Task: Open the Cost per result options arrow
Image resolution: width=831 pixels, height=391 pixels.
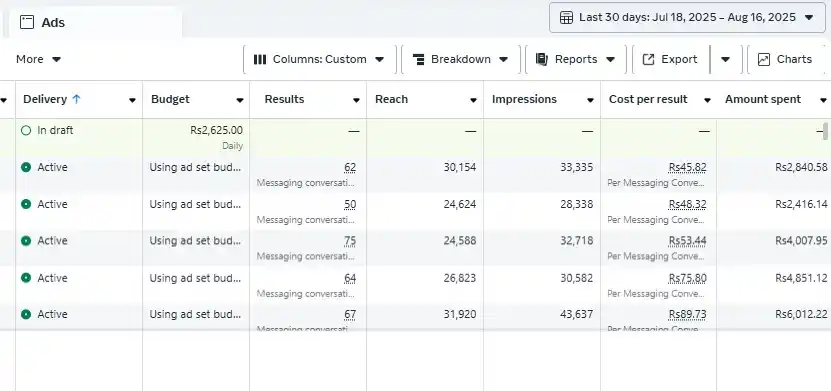Action: (x=707, y=100)
